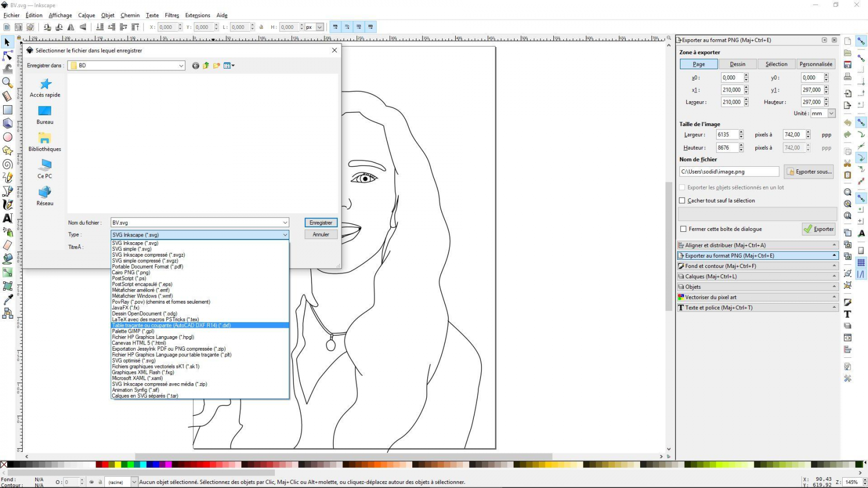Select Dessin export area toggle
Image resolution: width=868 pixels, height=488 pixels.
[737, 64]
